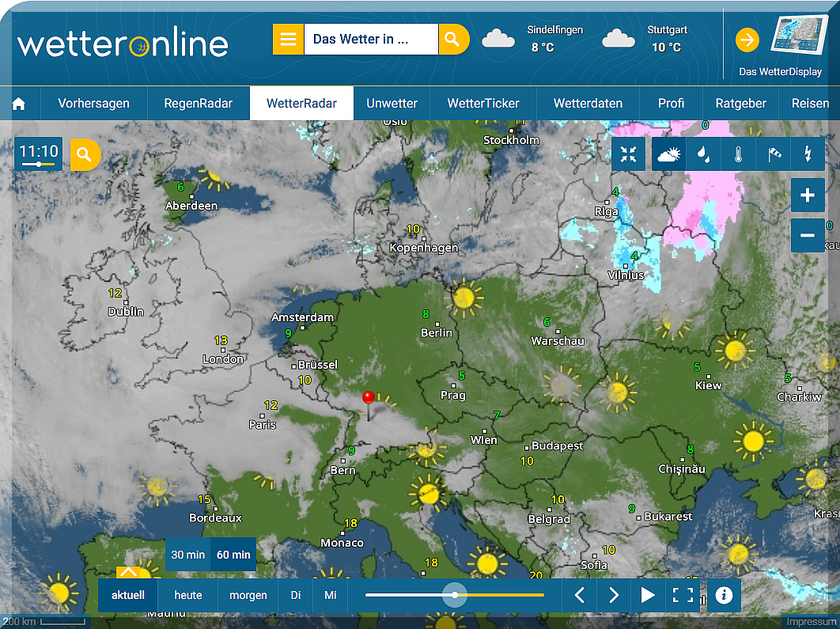Show the temperature thermometer layer
Viewport: 840px width, 629px height.
click(738, 155)
